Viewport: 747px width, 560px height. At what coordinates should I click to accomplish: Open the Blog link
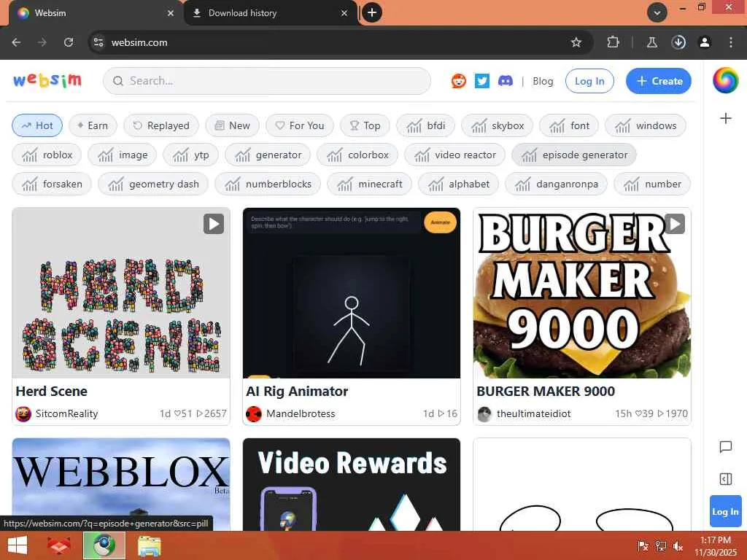click(543, 81)
